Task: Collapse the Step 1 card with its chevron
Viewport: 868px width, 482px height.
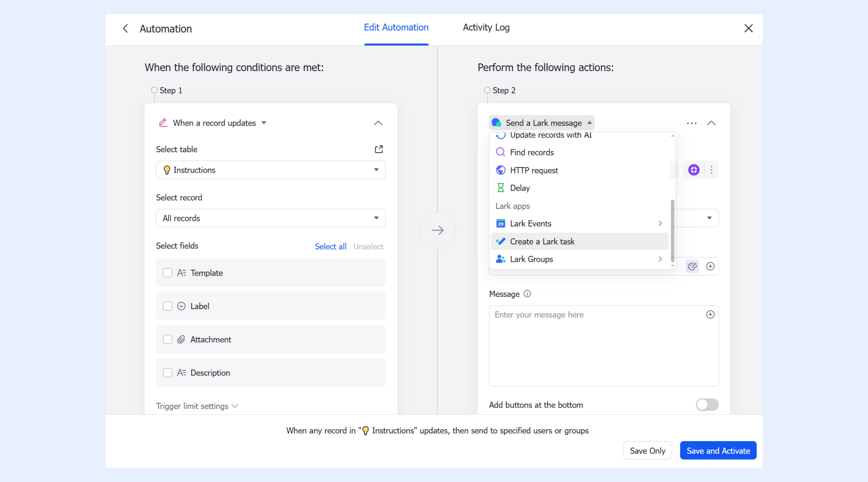Action: tap(378, 123)
